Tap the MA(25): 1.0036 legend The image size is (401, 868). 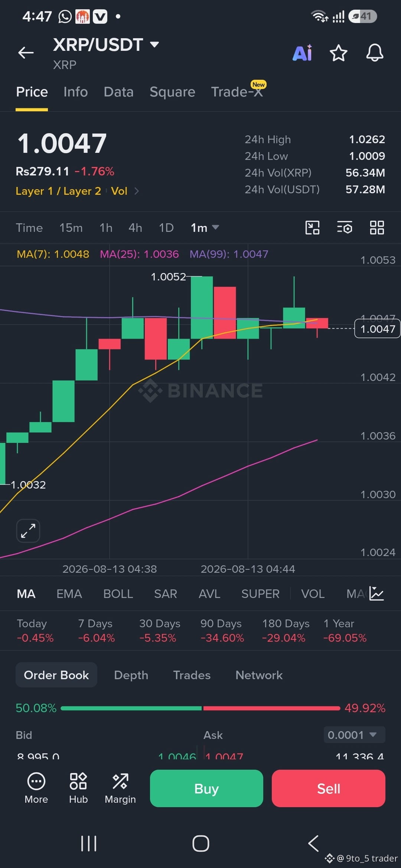click(139, 254)
